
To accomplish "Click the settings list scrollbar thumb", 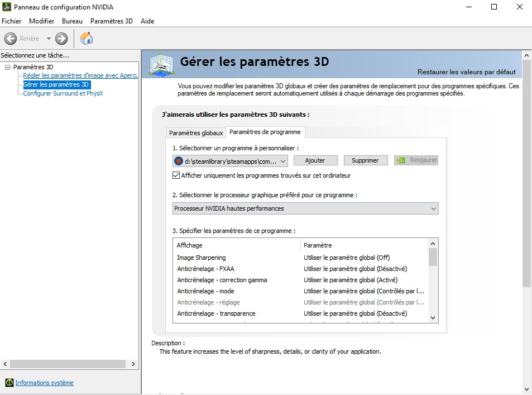I will [433, 257].
